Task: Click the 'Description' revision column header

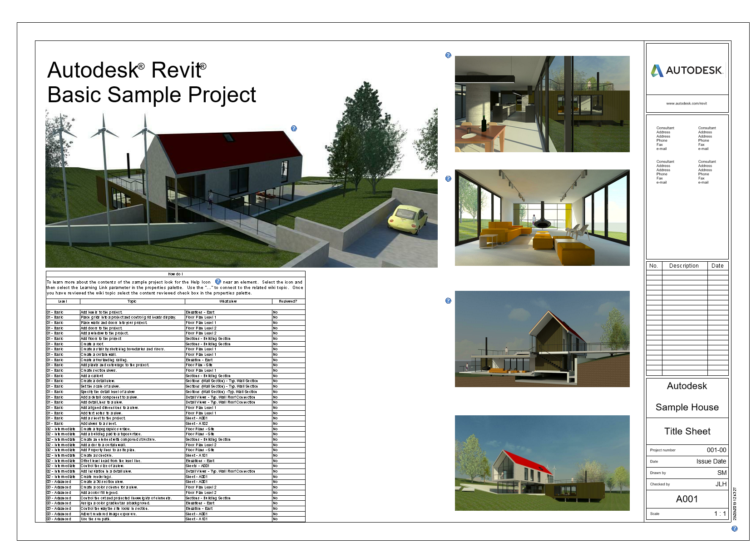Action: (684, 266)
